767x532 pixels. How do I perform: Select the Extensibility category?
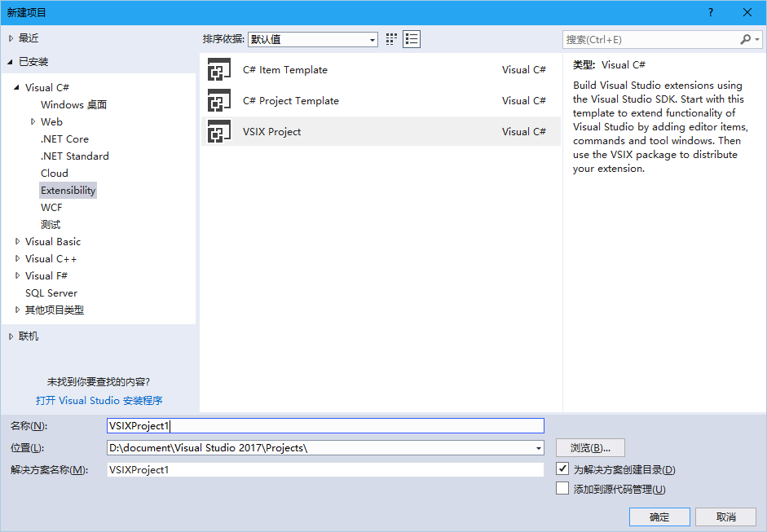[x=68, y=190]
